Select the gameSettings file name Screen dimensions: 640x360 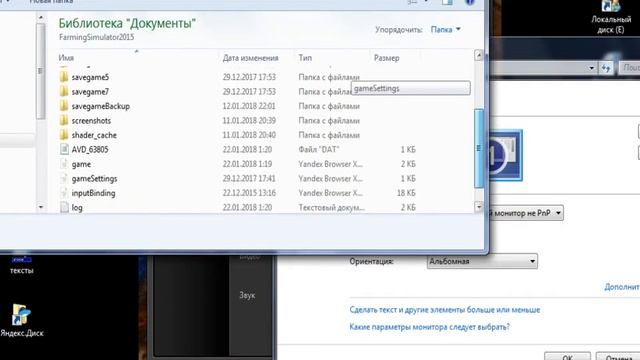(x=94, y=179)
